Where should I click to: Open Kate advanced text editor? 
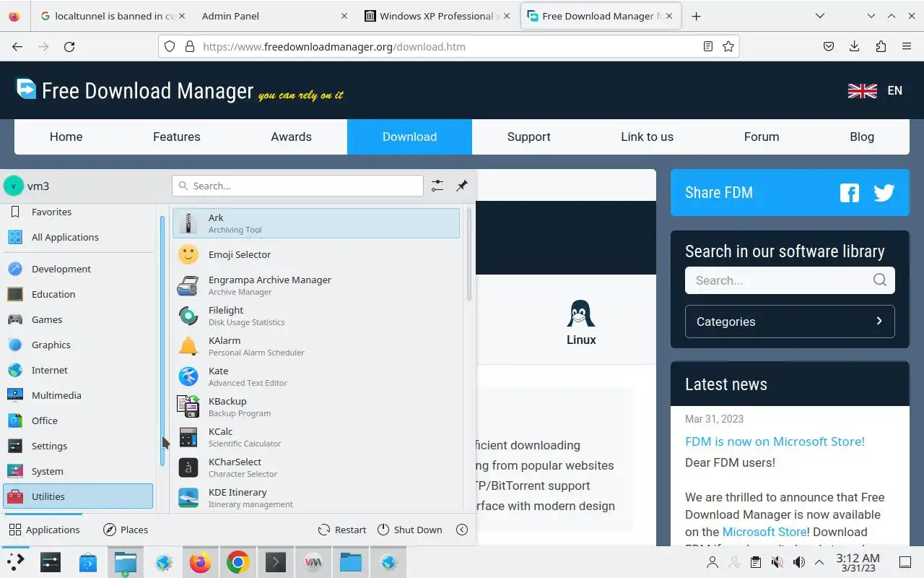click(315, 376)
